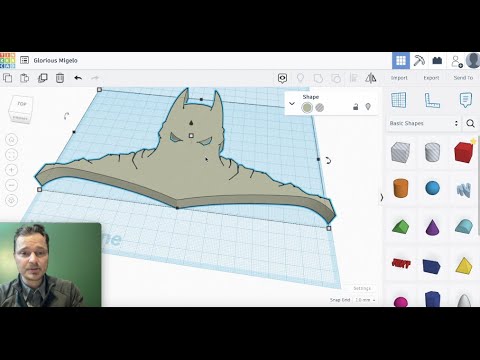Invite a collaborator via add person icon
Viewport: 480px width, 360px height.
tap(456, 61)
